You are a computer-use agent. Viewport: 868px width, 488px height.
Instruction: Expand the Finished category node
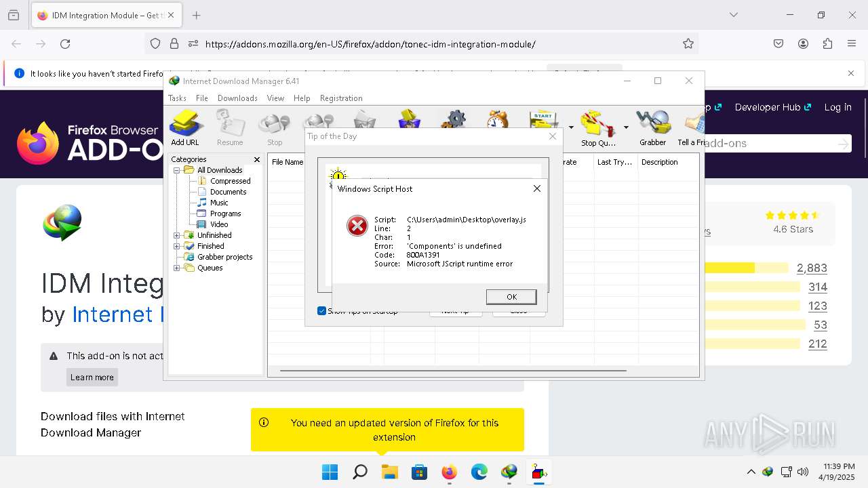(177, 246)
